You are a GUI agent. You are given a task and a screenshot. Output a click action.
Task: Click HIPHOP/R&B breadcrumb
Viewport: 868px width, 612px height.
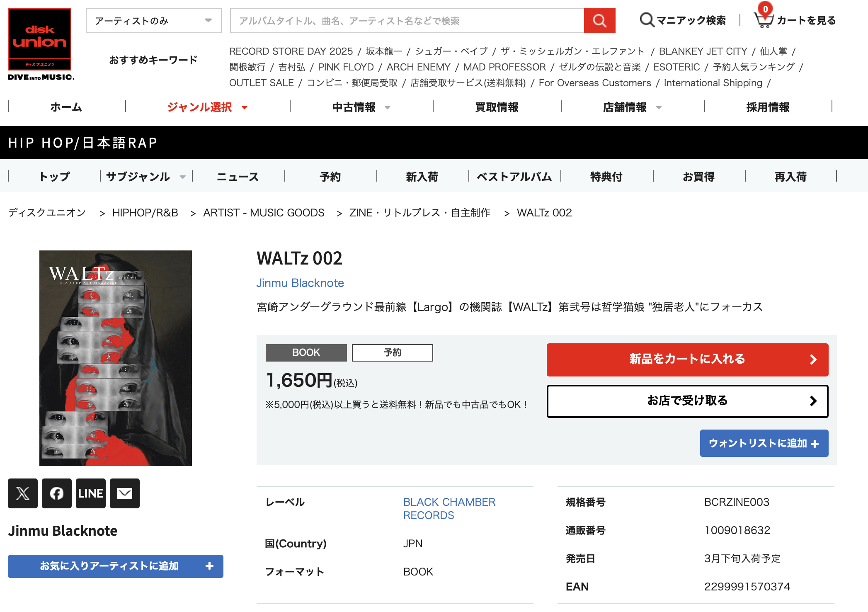pyautogui.click(x=145, y=213)
